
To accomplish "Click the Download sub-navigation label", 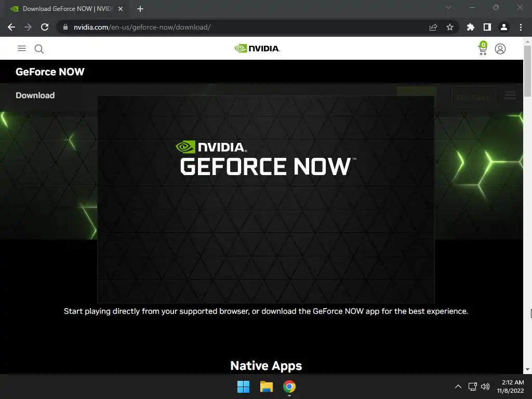I will [x=35, y=96].
